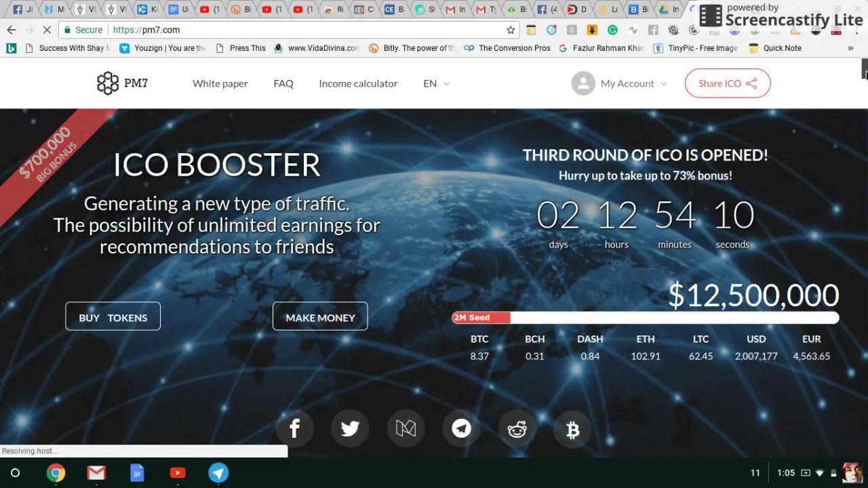Click the Bing bookmark icon
The height and width of the screenshot is (488, 868).
pos(11,48)
